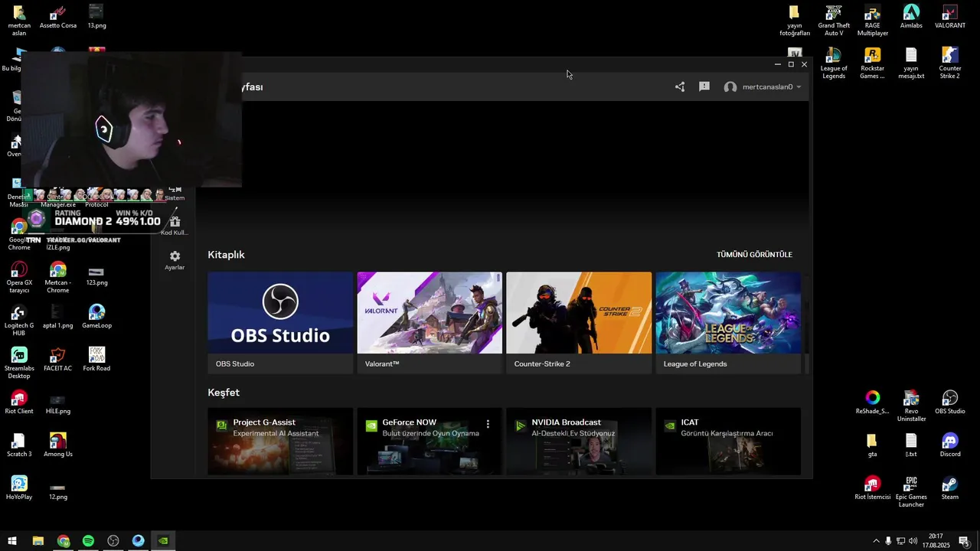Select OBS Studio desktop shortcut
The image size is (980, 551).
950,403
